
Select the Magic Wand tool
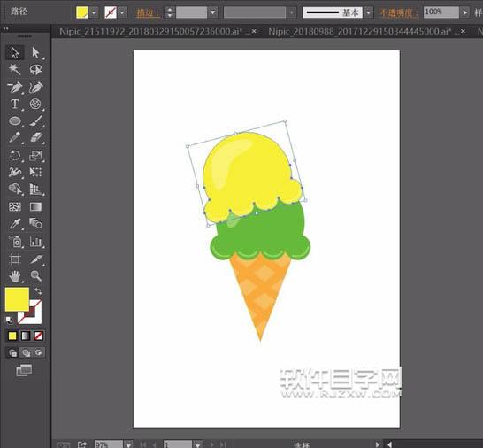[x=14, y=69]
